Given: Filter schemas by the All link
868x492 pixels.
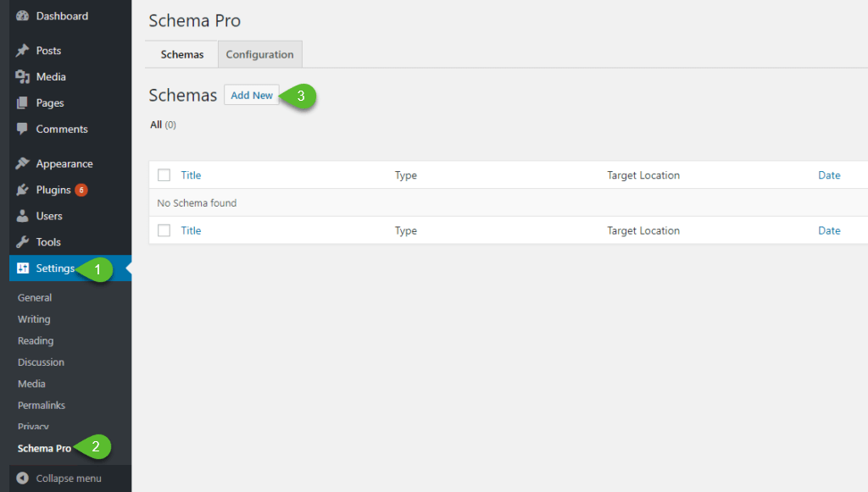Looking at the screenshot, I should [156, 125].
